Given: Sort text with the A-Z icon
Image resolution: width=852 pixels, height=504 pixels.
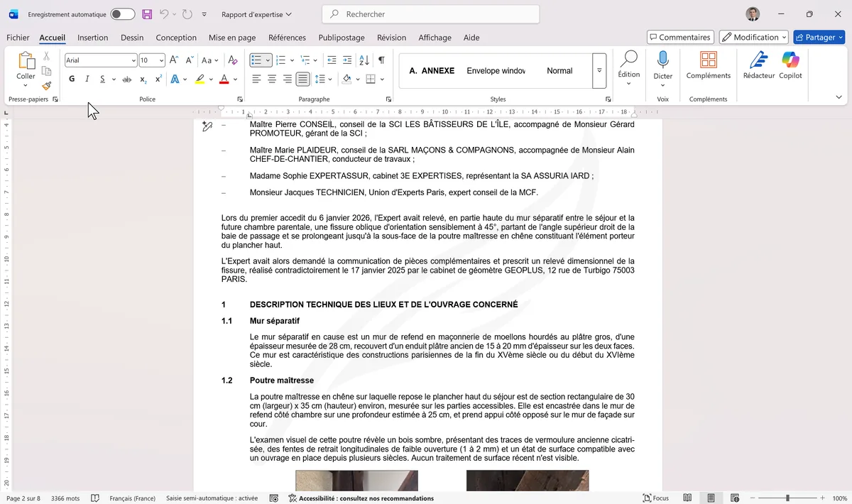Looking at the screenshot, I should click(x=364, y=60).
